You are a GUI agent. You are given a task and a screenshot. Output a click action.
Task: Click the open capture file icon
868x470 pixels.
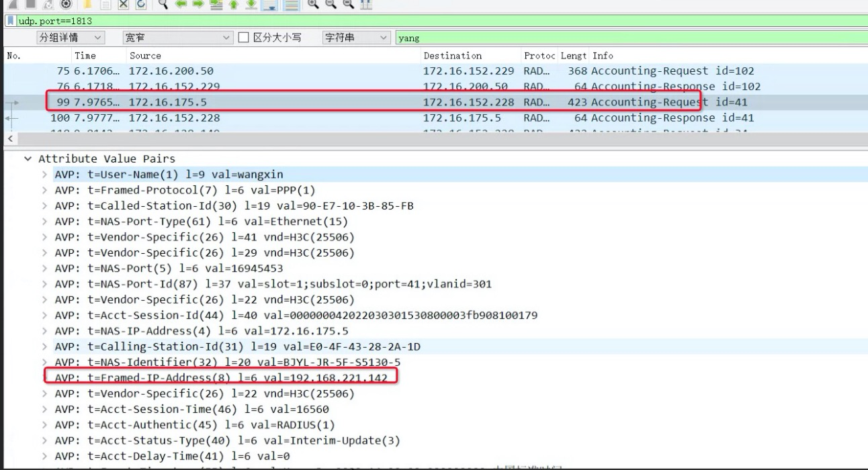tap(87, 4)
